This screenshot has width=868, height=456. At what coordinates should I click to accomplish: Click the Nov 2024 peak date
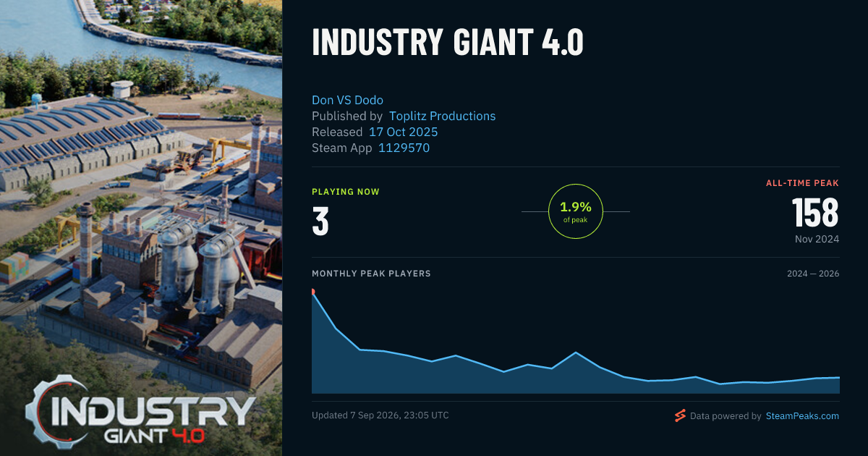(x=815, y=239)
